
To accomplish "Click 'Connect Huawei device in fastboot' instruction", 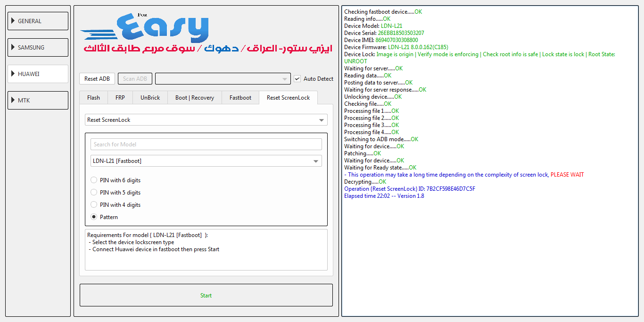I will point(156,249).
